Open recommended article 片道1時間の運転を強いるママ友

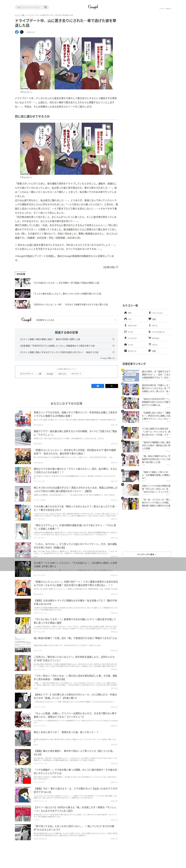pyautogui.click(x=66, y=531)
